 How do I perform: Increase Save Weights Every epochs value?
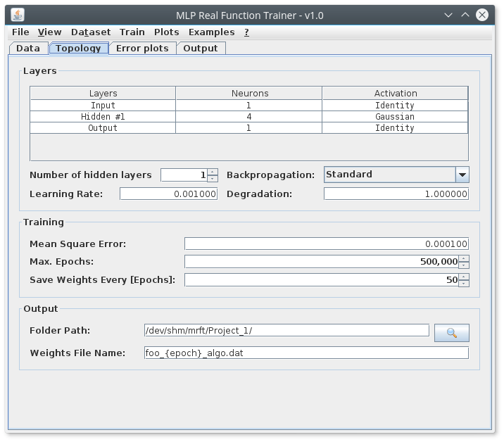tap(463, 277)
